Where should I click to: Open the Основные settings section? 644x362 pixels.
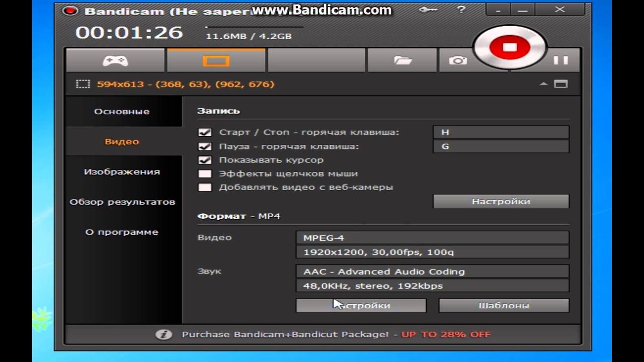[x=122, y=111]
